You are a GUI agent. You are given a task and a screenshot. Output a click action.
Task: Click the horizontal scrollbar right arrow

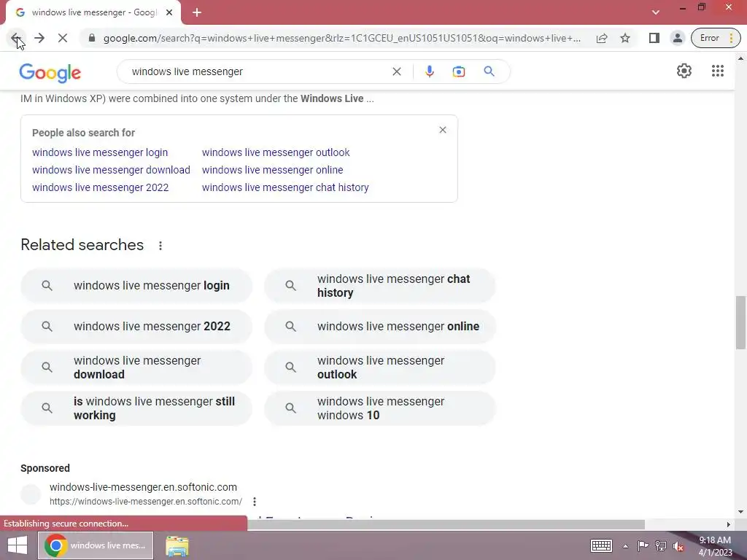click(x=728, y=524)
